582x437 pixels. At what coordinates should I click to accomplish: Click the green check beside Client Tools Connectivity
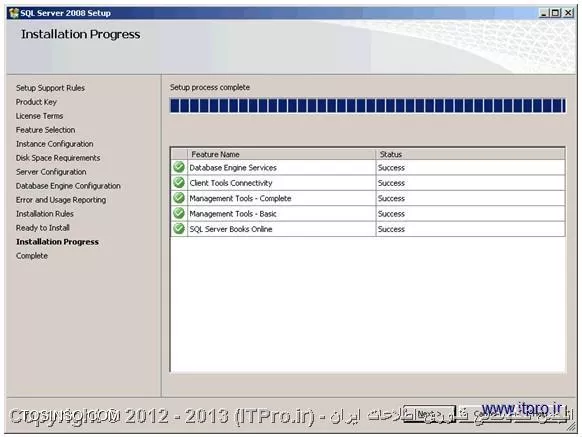click(x=179, y=182)
